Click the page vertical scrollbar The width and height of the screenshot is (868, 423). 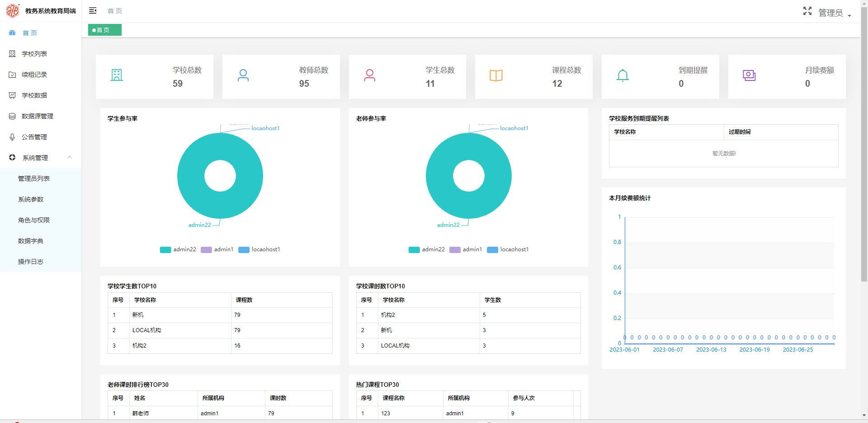(x=864, y=145)
